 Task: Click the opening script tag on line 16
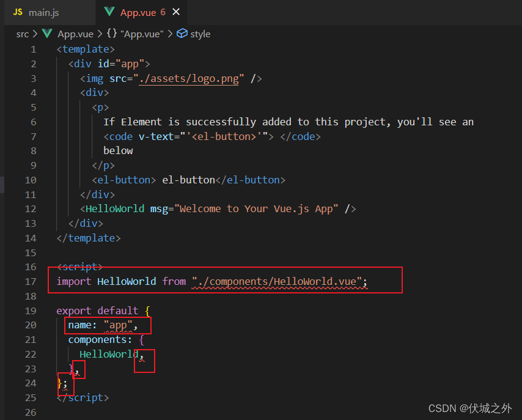(x=79, y=267)
